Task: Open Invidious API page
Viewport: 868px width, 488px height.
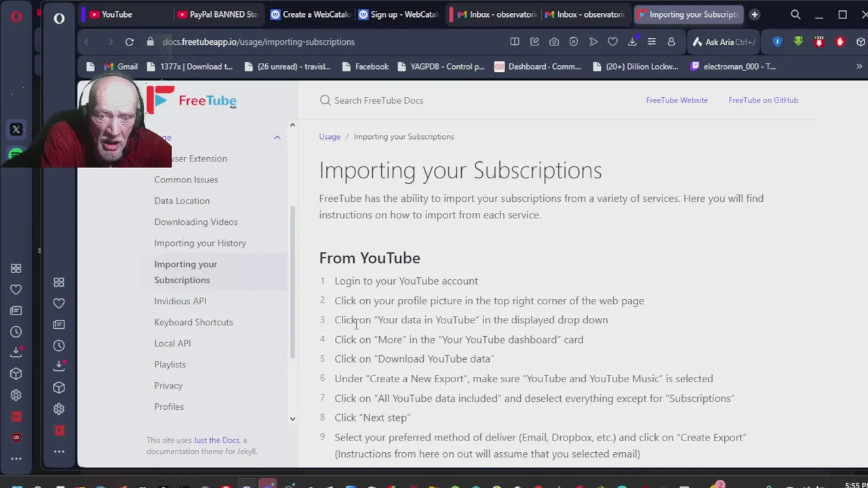Action: tap(180, 301)
